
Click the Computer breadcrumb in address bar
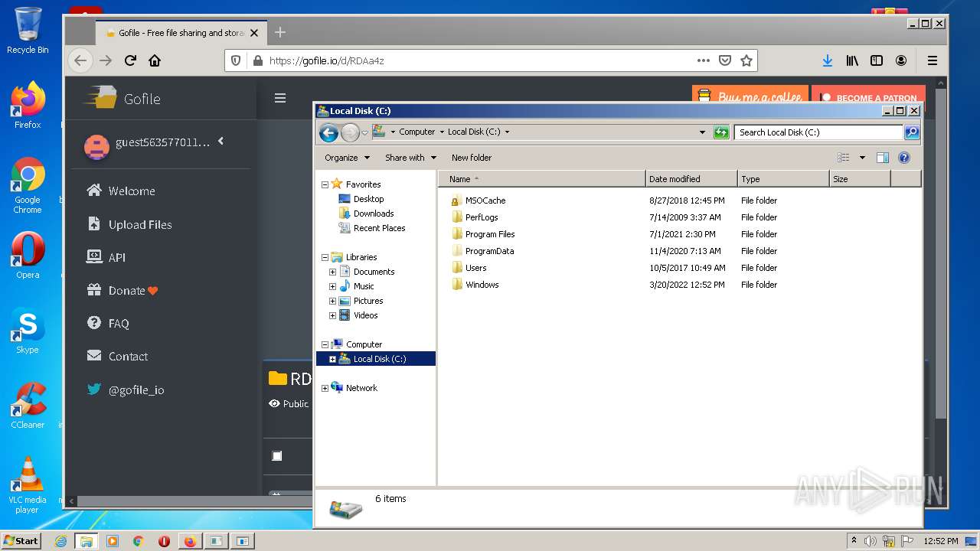tap(416, 132)
